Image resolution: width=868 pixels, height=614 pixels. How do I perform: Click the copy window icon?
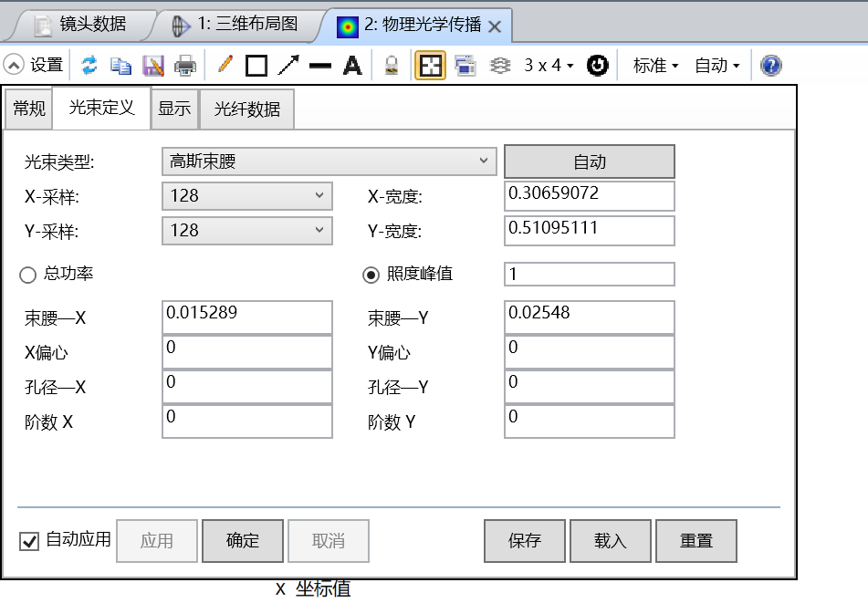[x=120, y=66]
